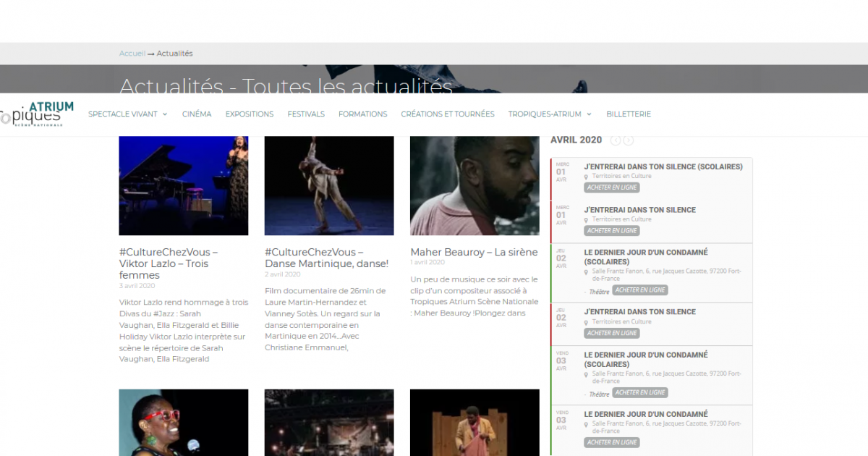This screenshot has height=456, width=868.
Task: Click the thumbnail of man on wooden stage
Action: tap(475, 423)
